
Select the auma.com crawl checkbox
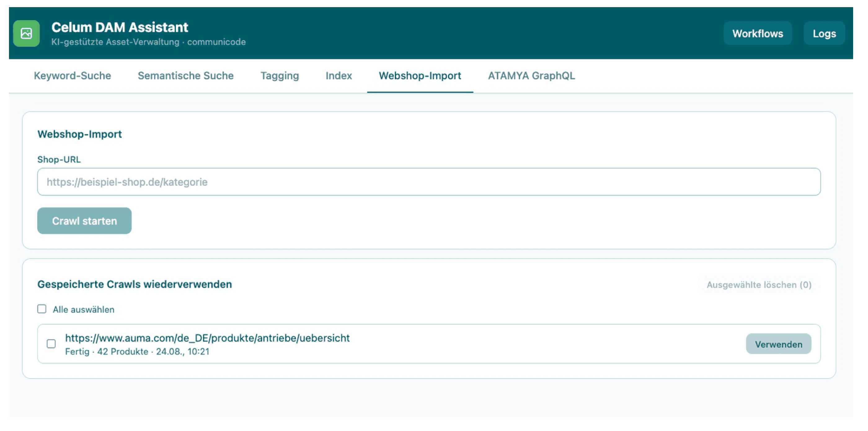(51, 344)
